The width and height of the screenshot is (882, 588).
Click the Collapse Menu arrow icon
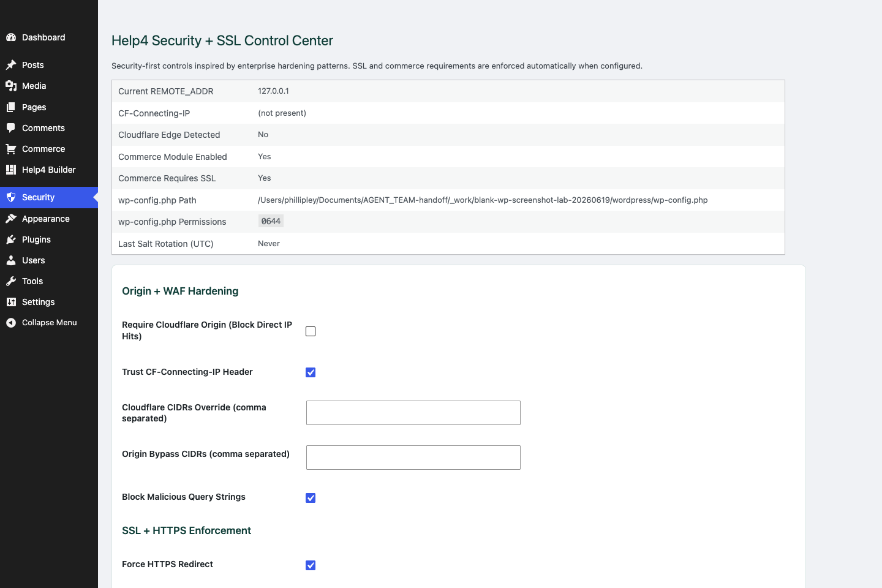point(11,323)
